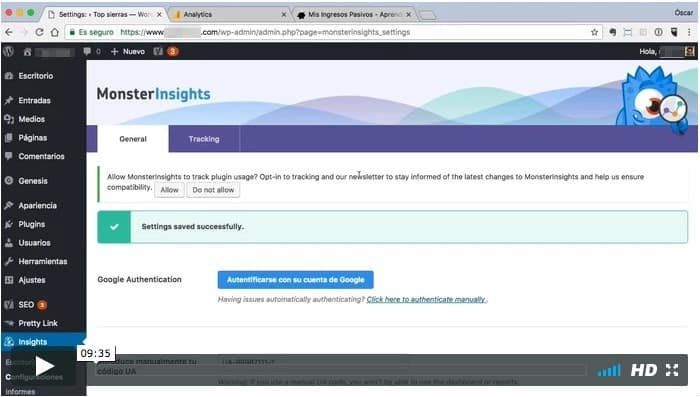Click the Do not allow button
The height and width of the screenshot is (397, 700).
[213, 190]
